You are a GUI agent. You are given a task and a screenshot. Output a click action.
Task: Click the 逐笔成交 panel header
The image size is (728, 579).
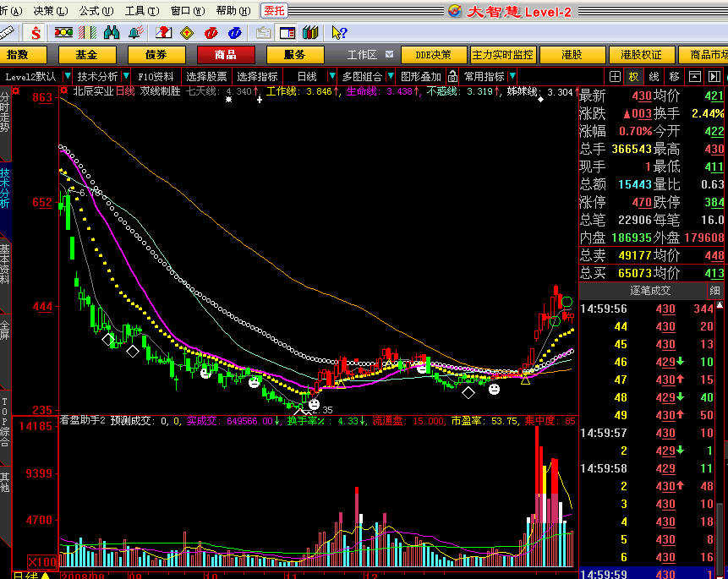coord(650,291)
